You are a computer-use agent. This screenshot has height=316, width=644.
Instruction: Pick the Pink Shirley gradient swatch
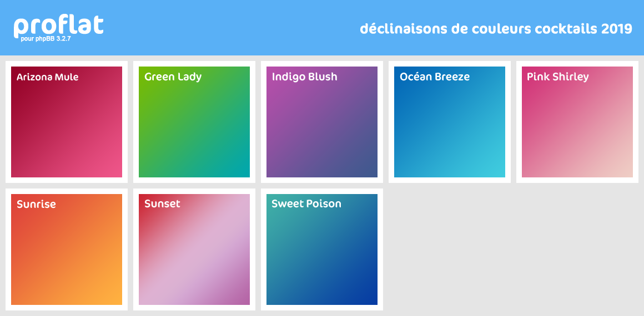click(x=577, y=122)
